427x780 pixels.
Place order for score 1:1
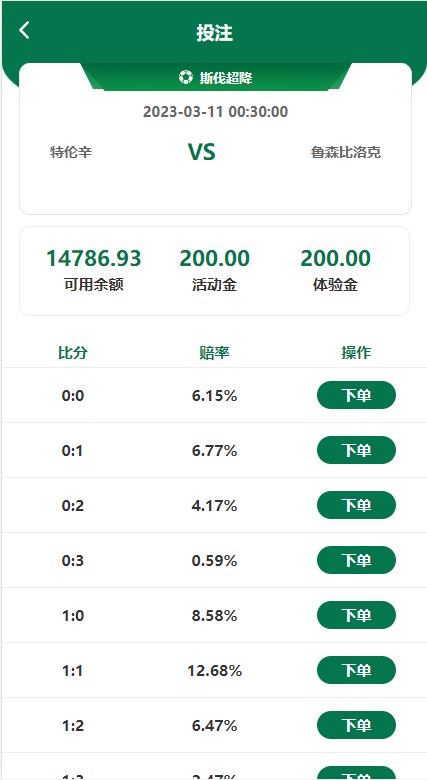(x=356, y=670)
